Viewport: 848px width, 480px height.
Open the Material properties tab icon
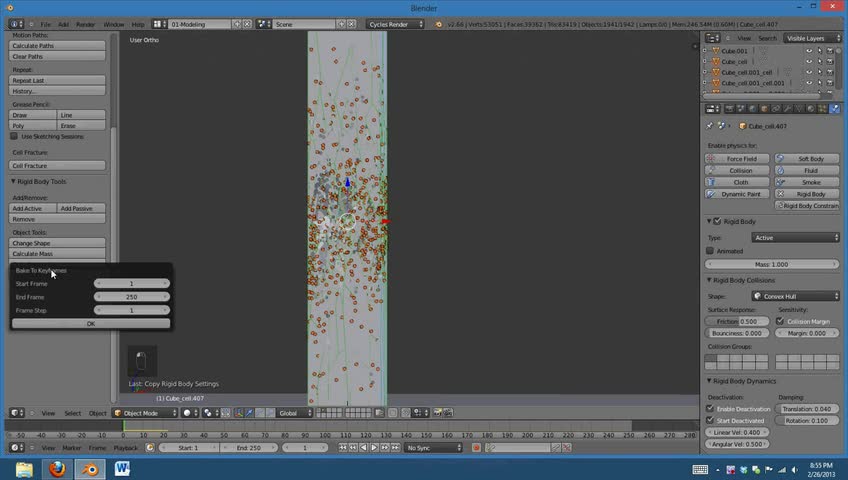811,109
